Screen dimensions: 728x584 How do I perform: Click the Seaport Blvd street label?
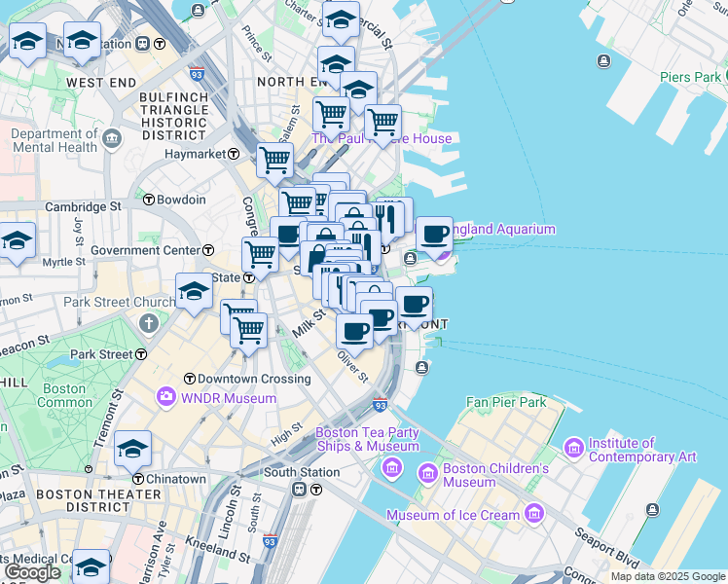point(607,548)
